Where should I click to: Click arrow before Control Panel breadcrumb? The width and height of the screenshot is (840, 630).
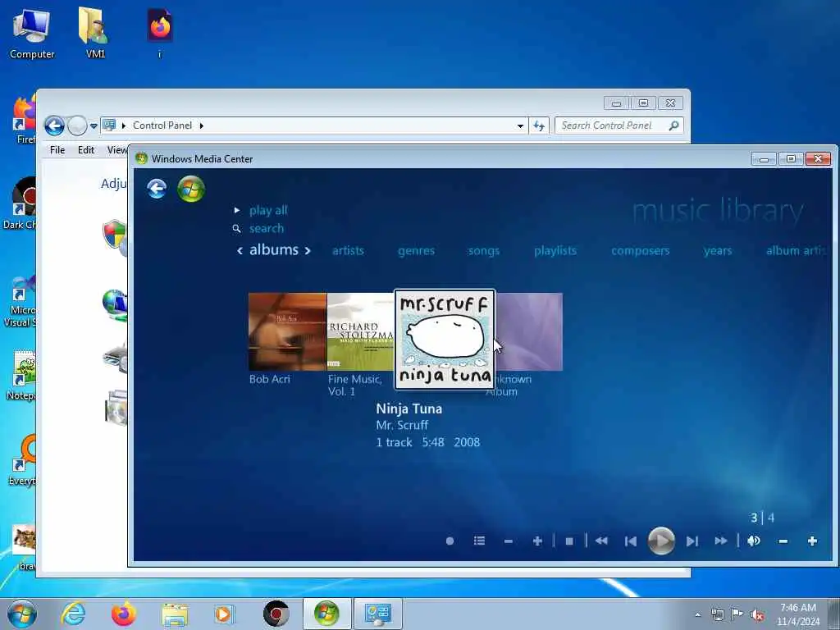point(124,126)
